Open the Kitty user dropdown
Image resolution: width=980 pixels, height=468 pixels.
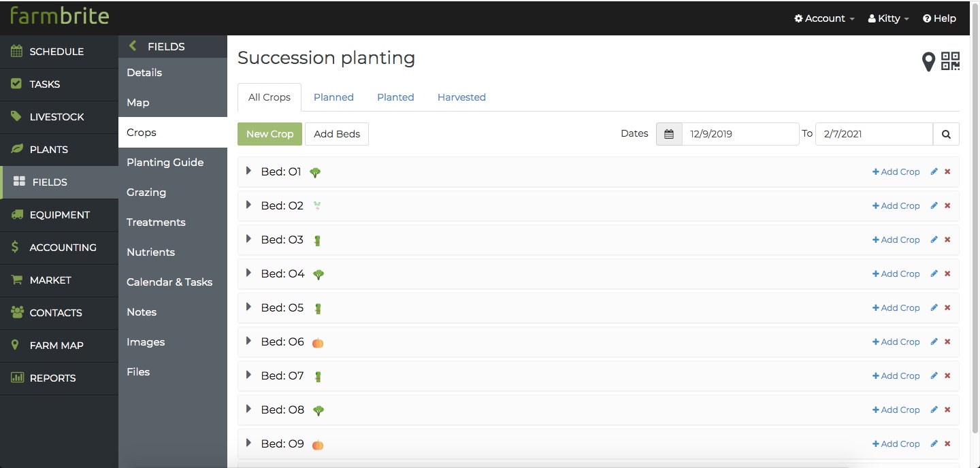coord(888,18)
